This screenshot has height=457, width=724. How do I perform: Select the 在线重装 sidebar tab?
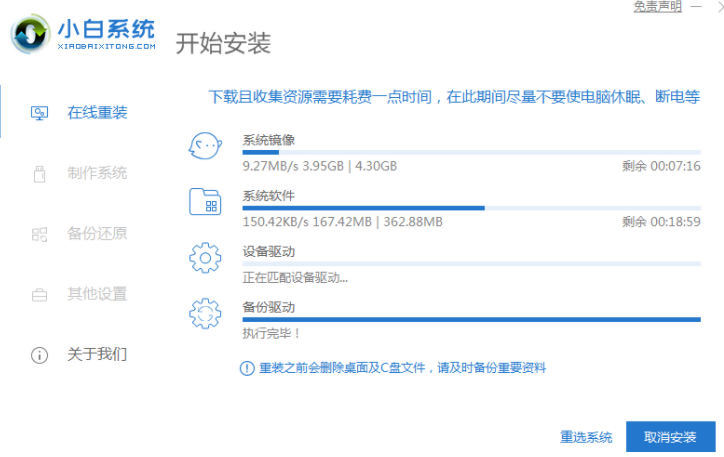pyautogui.click(x=96, y=112)
